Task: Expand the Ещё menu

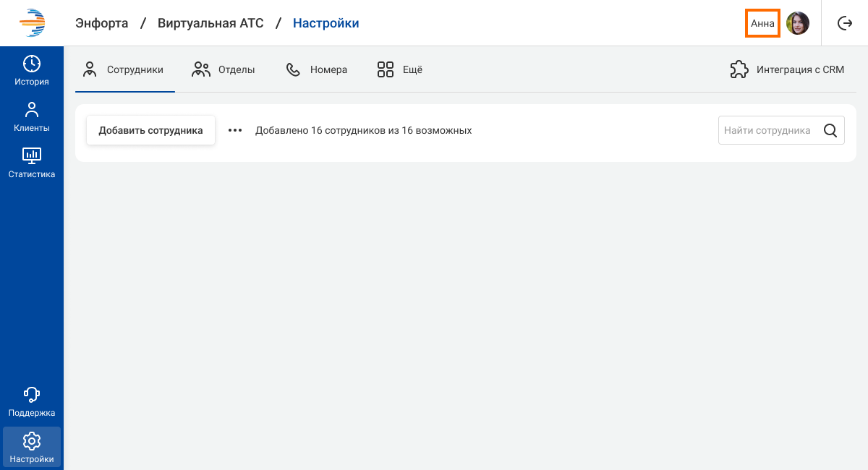Action: tap(399, 70)
